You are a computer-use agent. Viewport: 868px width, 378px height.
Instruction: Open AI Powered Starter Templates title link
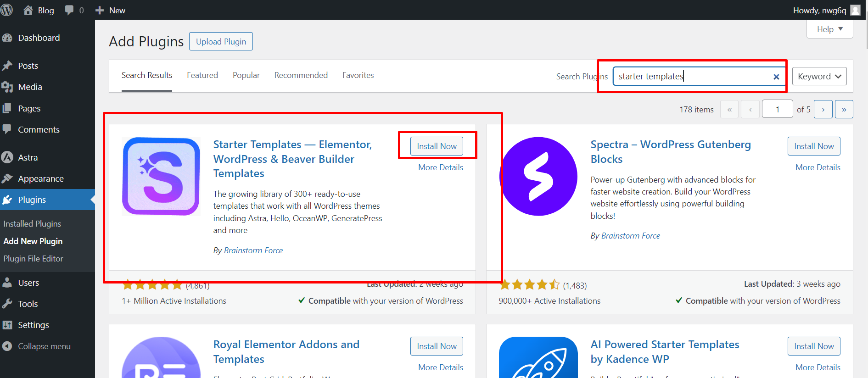(665, 351)
